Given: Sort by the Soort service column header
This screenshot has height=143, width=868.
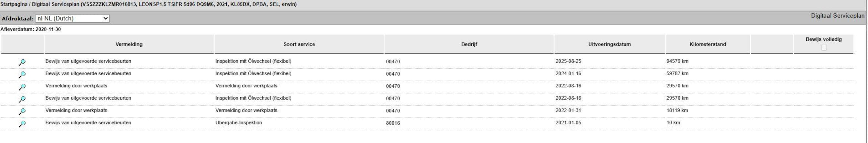Looking at the screenshot, I should pyautogui.click(x=299, y=44).
